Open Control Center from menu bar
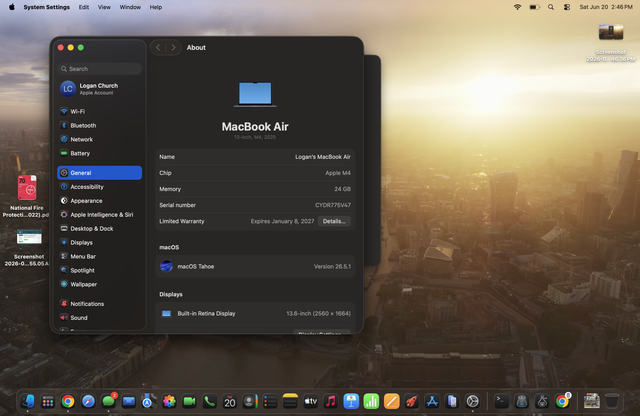The width and height of the screenshot is (640, 416). (567, 7)
